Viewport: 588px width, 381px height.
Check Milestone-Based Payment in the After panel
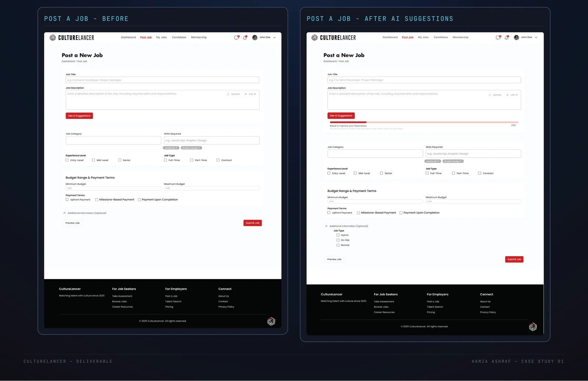(x=358, y=213)
